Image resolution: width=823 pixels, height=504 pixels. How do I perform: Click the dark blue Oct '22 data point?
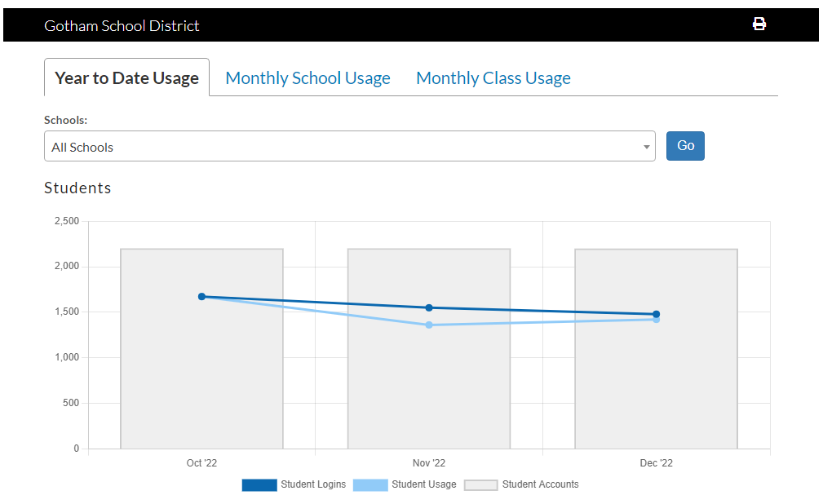[x=201, y=296]
